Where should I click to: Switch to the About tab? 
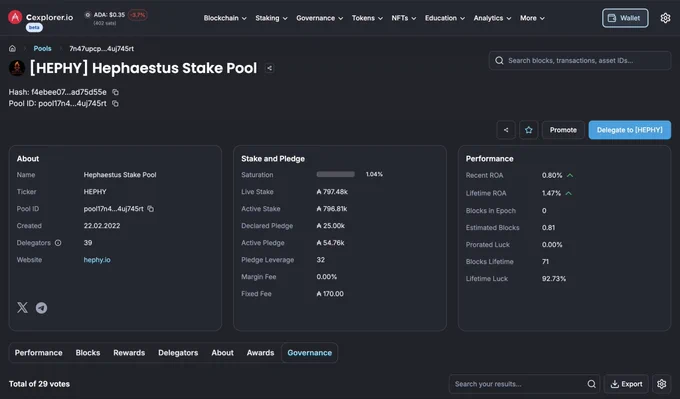tap(222, 353)
